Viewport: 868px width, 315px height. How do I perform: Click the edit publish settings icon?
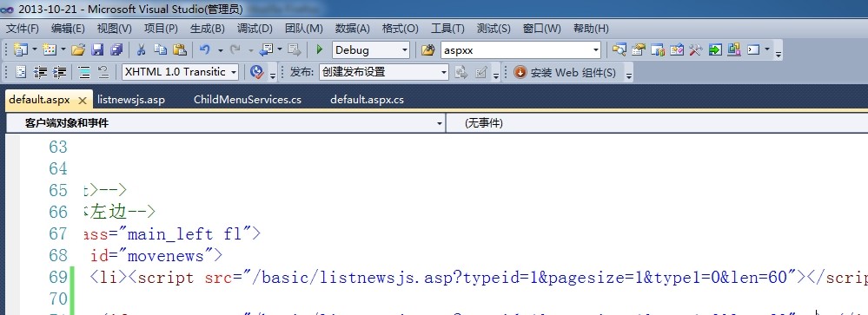coord(481,72)
